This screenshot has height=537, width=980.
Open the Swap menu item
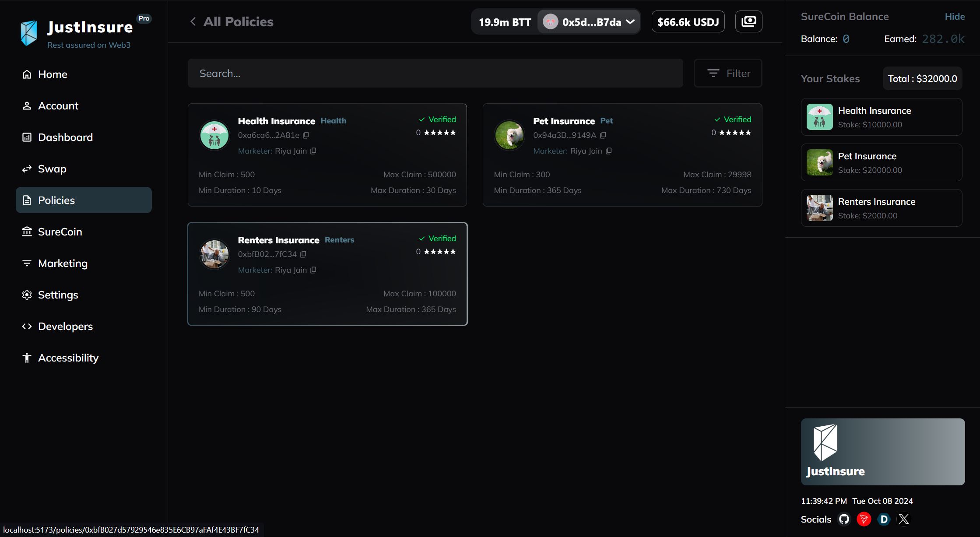point(52,169)
